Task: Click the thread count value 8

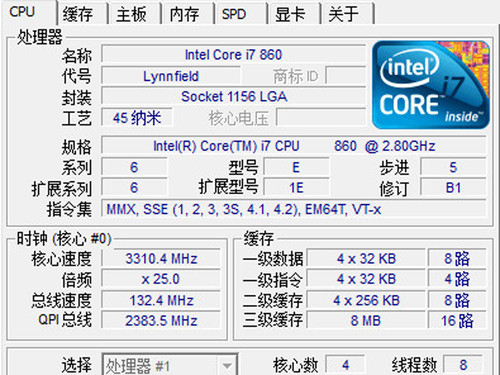Action: click(x=463, y=365)
